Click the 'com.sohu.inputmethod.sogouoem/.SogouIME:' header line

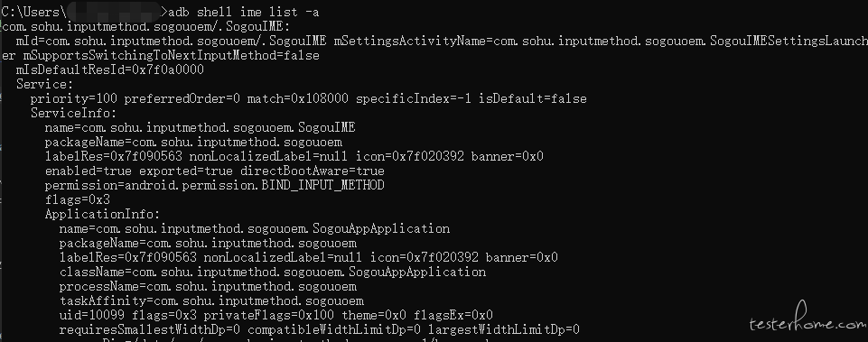[x=145, y=26]
